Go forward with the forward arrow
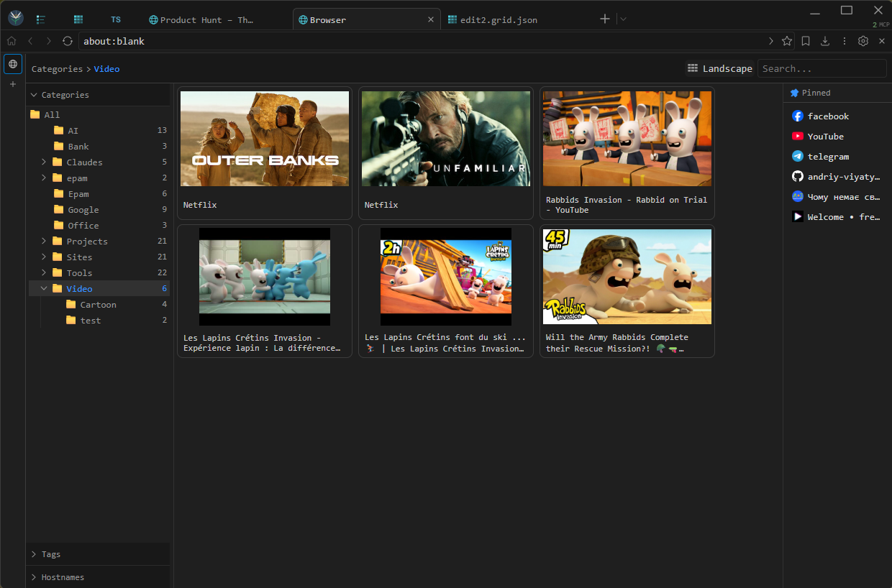This screenshot has width=892, height=588. coord(49,41)
